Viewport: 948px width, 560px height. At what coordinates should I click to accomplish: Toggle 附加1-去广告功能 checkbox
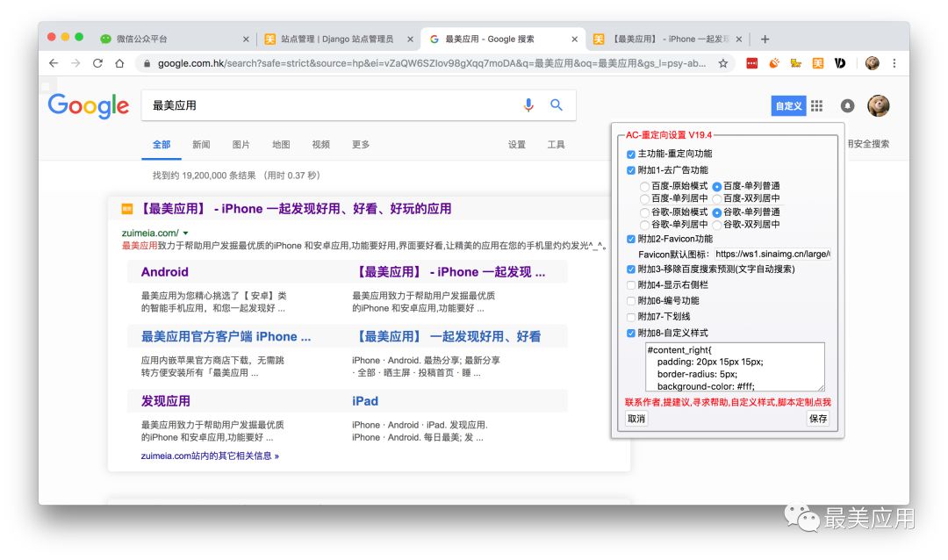(630, 170)
